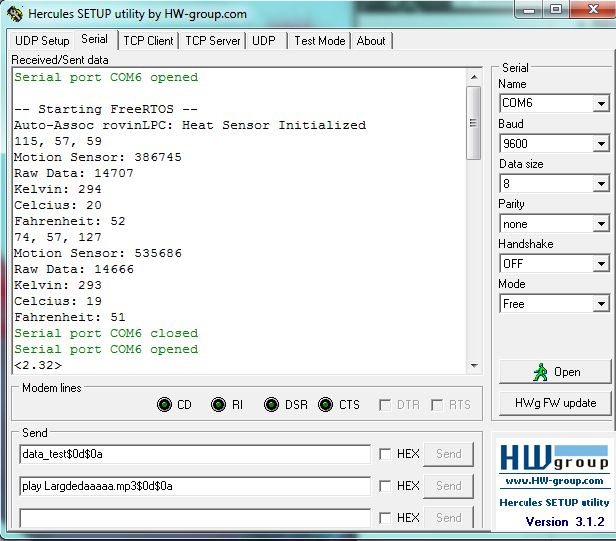Click the scroll down arrow of received data
616x541 pixels.
(474, 366)
